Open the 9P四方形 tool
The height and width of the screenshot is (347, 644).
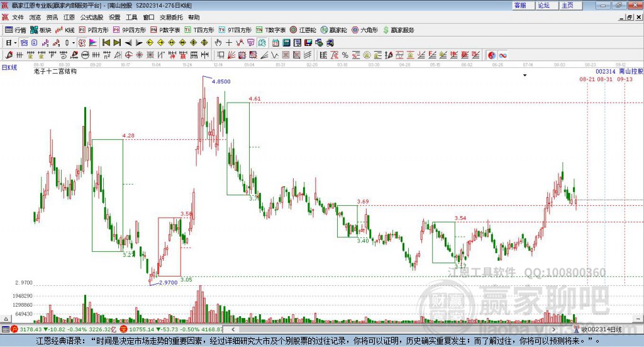click(x=130, y=30)
